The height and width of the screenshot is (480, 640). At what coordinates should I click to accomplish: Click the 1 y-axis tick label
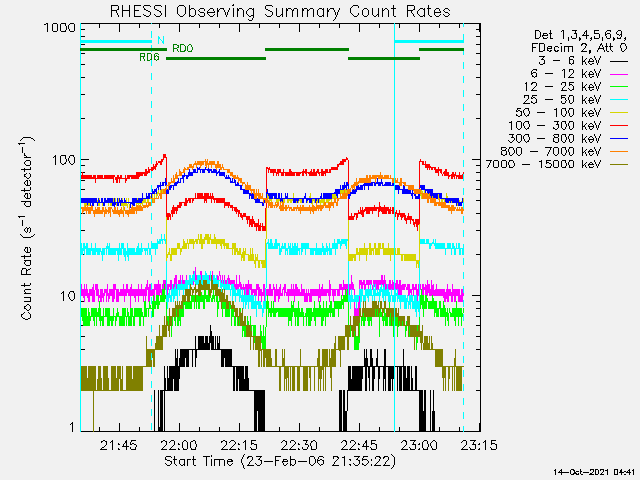pos(72,427)
